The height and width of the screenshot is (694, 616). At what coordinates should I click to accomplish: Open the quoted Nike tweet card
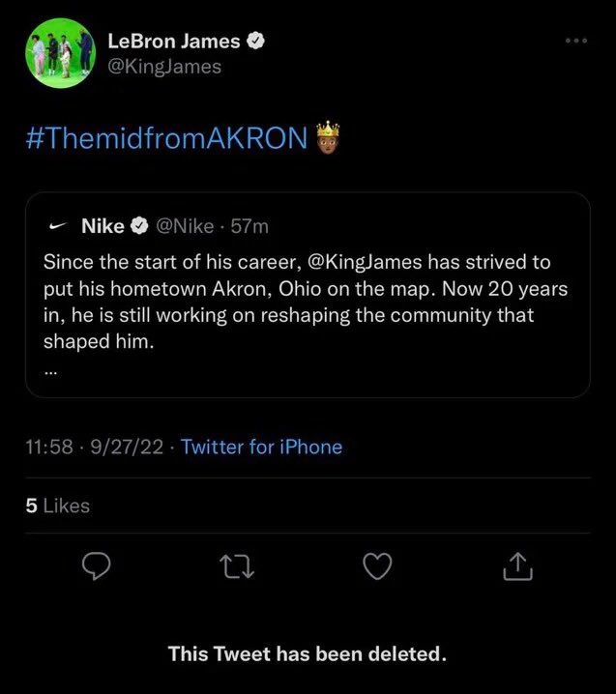pyautogui.click(x=308, y=295)
